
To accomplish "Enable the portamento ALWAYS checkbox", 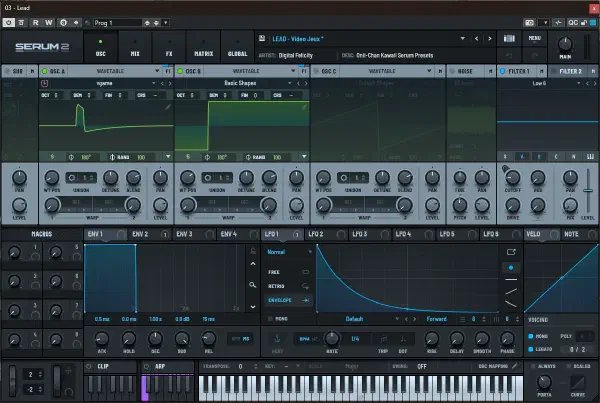I will click(533, 367).
